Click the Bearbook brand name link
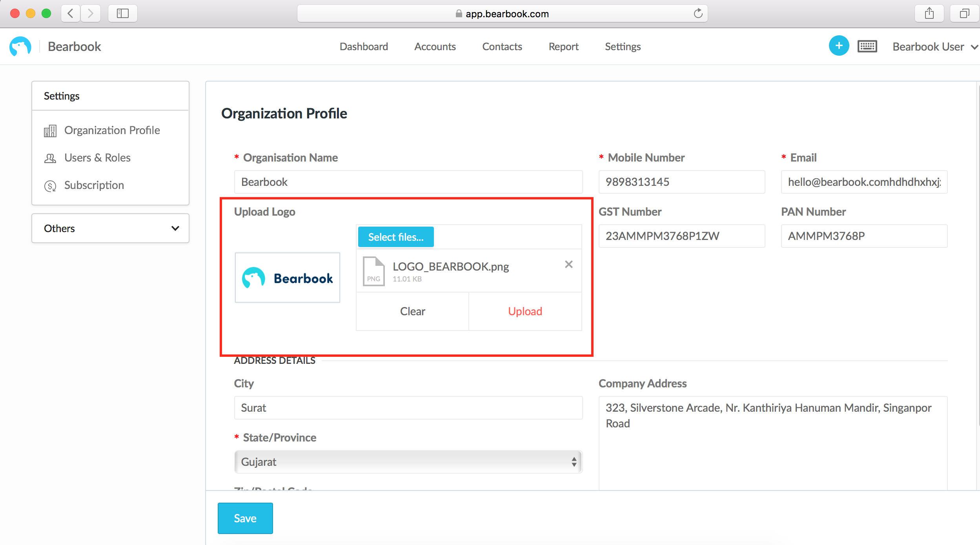This screenshot has height=545, width=980. [x=75, y=47]
